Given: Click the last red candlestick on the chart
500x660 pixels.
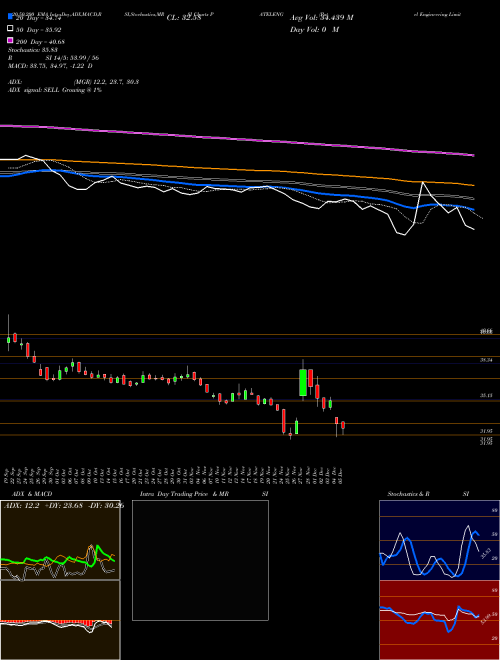Looking at the screenshot, I should [x=343, y=425].
